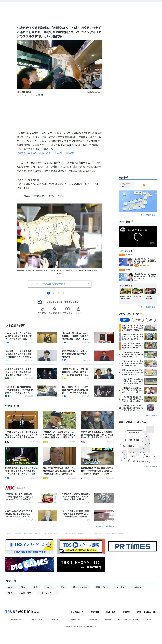Click the コロナ category tag

(49, 587)
